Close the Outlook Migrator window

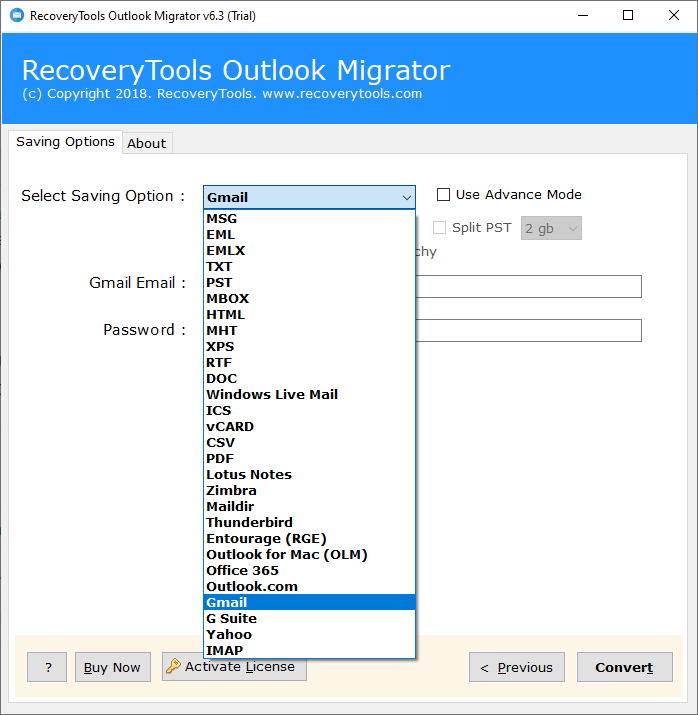(673, 16)
